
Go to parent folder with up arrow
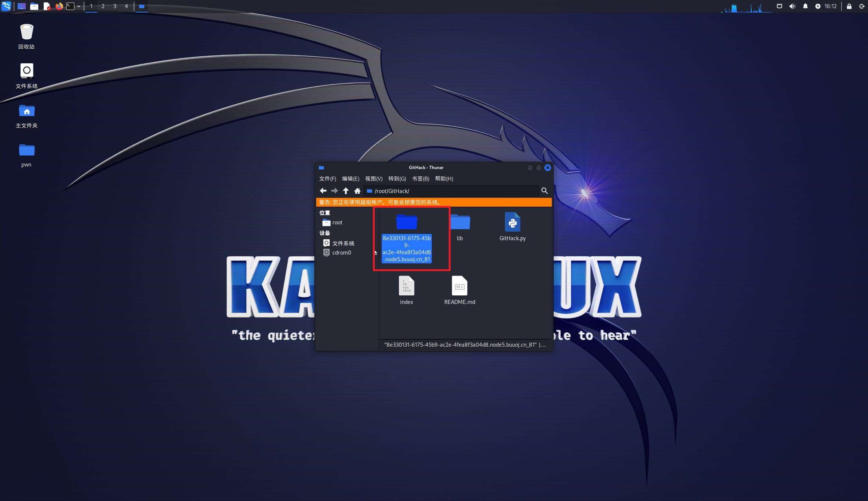[x=346, y=191]
